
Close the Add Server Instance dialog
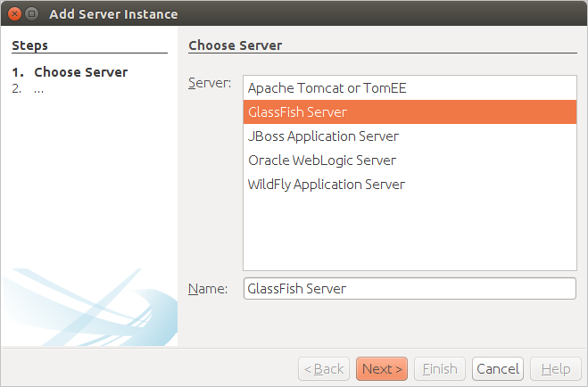[x=14, y=14]
